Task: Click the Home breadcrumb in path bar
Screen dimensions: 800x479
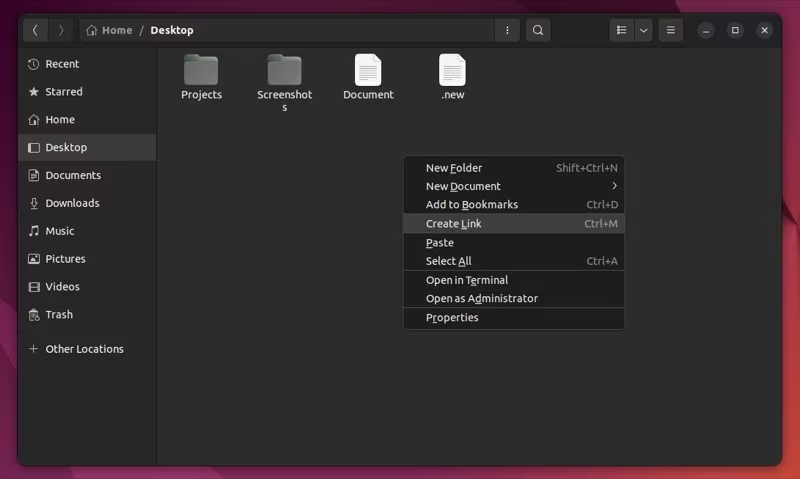Action: click(x=109, y=30)
